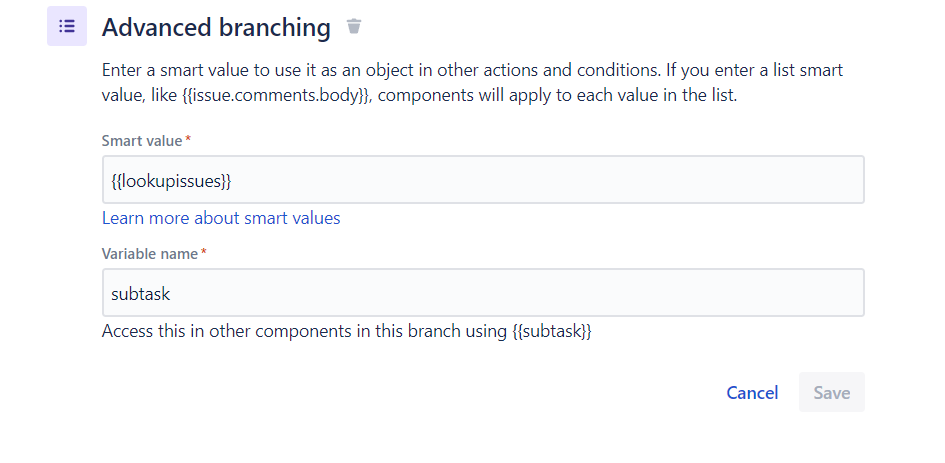The width and height of the screenshot is (945, 463).
Task: Open the Learn more about smart values link
Action: tap(221, 218)
